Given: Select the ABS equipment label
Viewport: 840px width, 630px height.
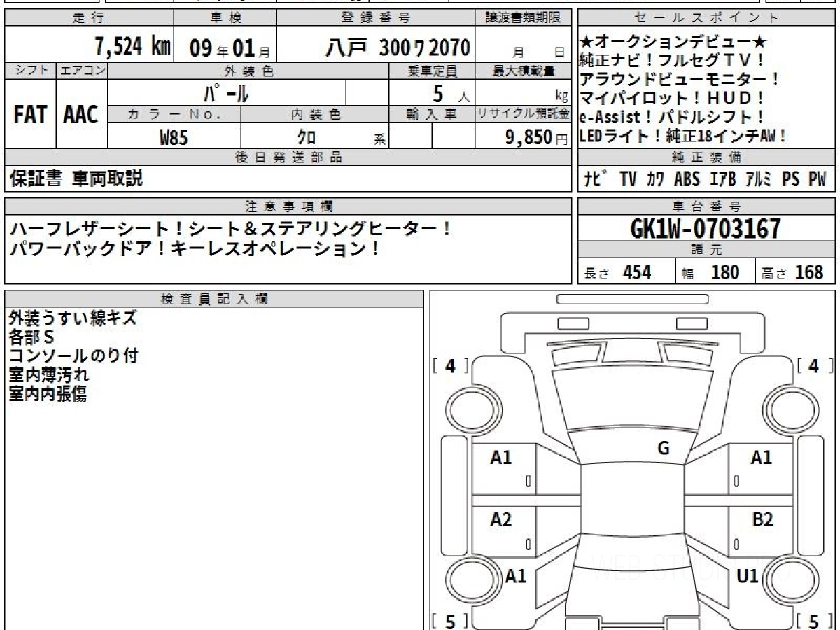Looking at the screenshot, I should click(x=687, y=179).
